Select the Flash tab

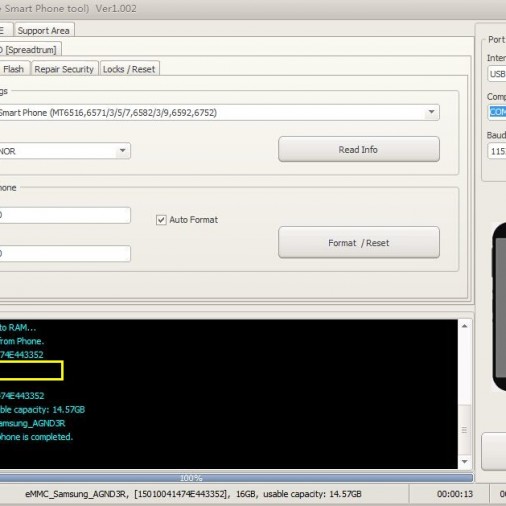point(14,69)
